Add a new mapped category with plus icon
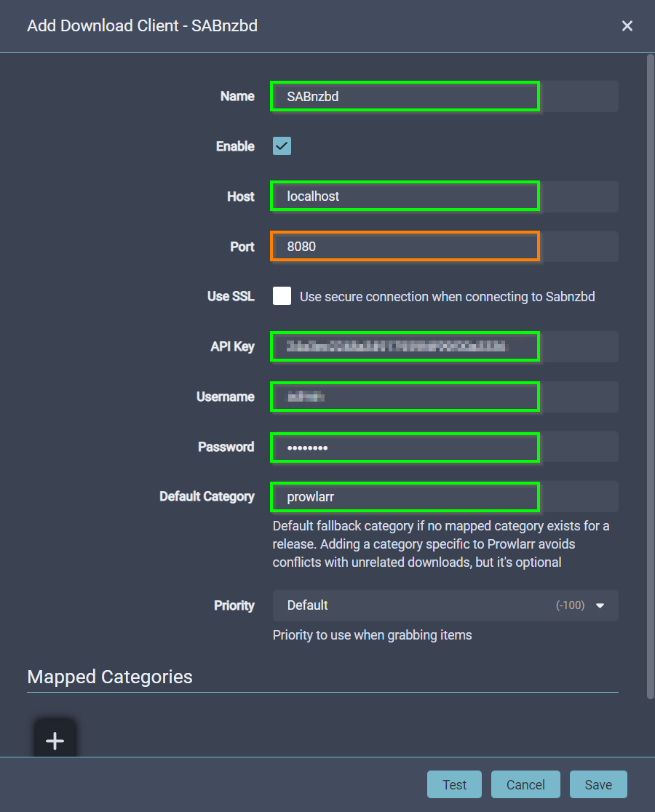Screen dimensions: 655x812 55,741
